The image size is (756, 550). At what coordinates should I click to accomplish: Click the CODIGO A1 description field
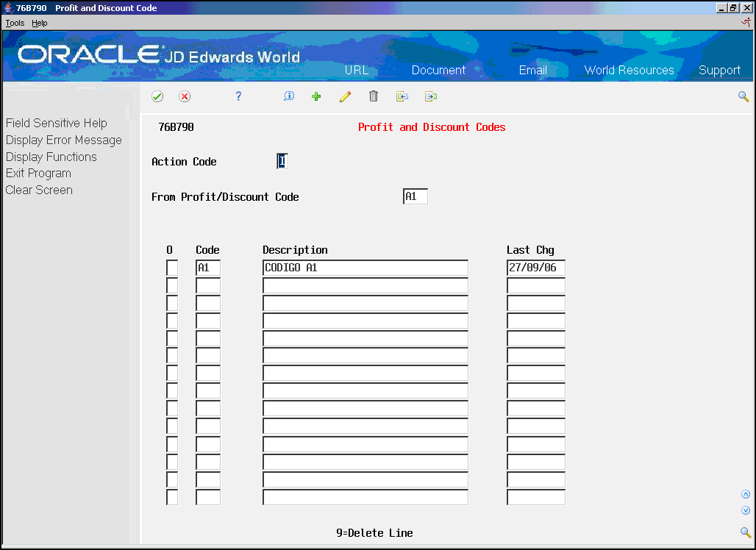click(365, 268)
